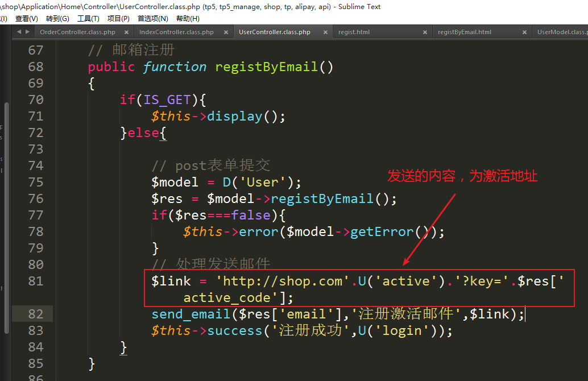Switch to the OrderController.class.php tab
Viewport: 588px width, 381px height.
77,32
